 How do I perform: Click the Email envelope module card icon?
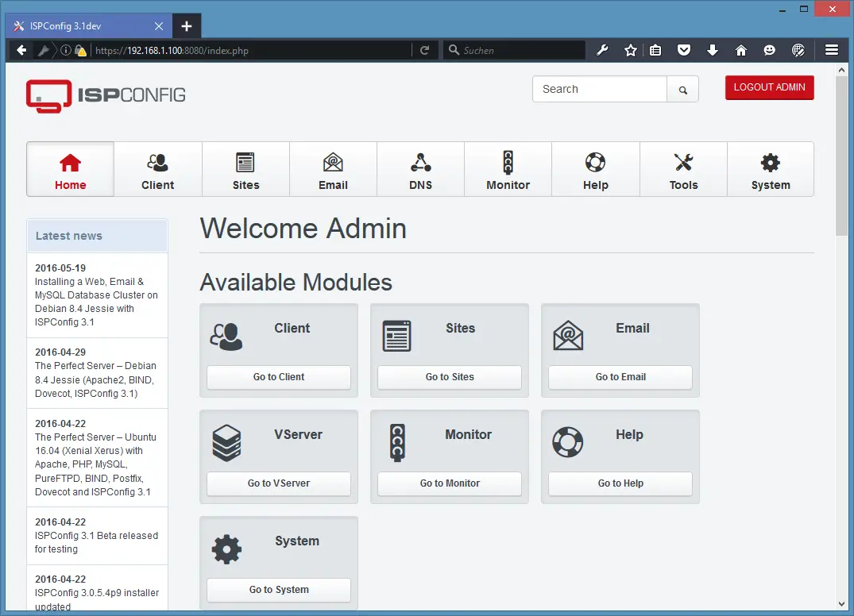coord(568,335)
